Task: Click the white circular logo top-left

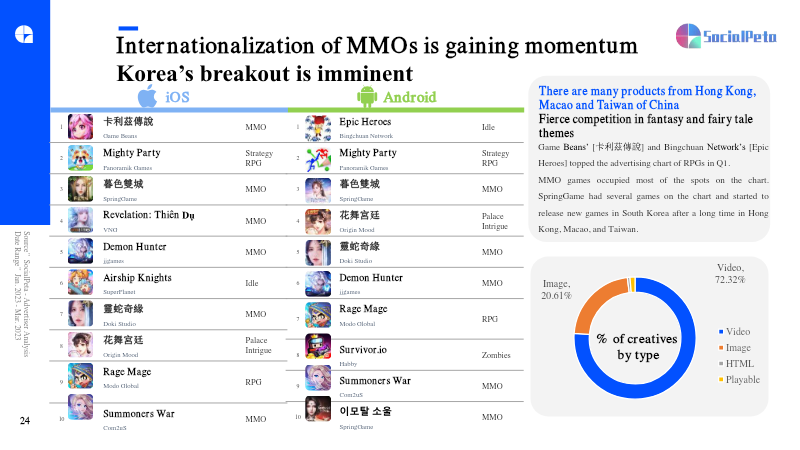Action: click(25, 32)
